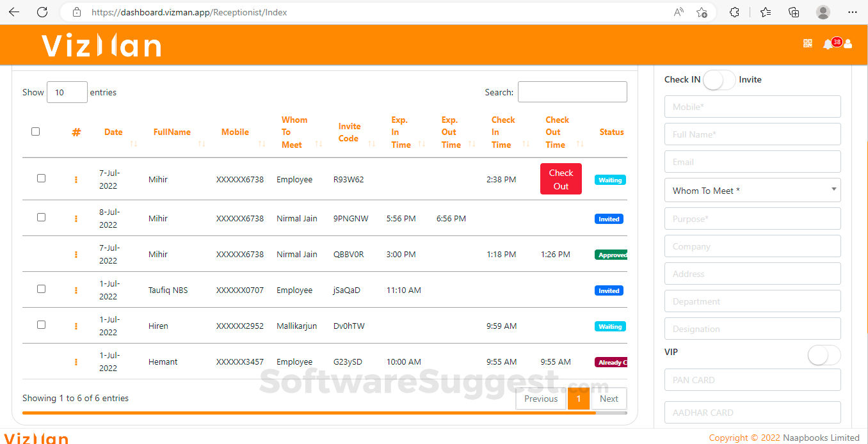Screen dimensions: 868x444
Task: Open row actions menu for Hemant
Action: tap(76, 362)
